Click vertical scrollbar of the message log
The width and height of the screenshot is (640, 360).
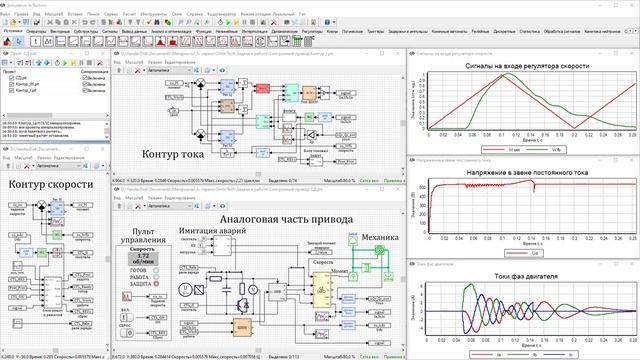pyautogui.click(x=107, y=130)
